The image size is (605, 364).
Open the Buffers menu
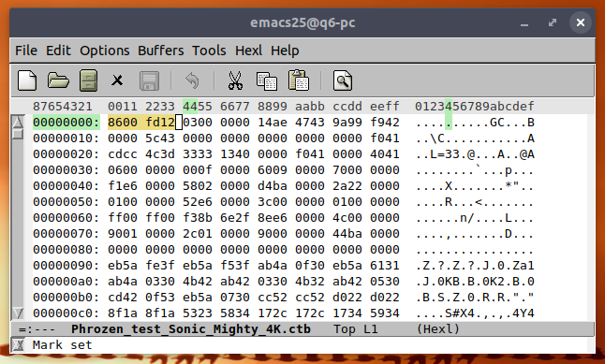[x=161, y=51]
